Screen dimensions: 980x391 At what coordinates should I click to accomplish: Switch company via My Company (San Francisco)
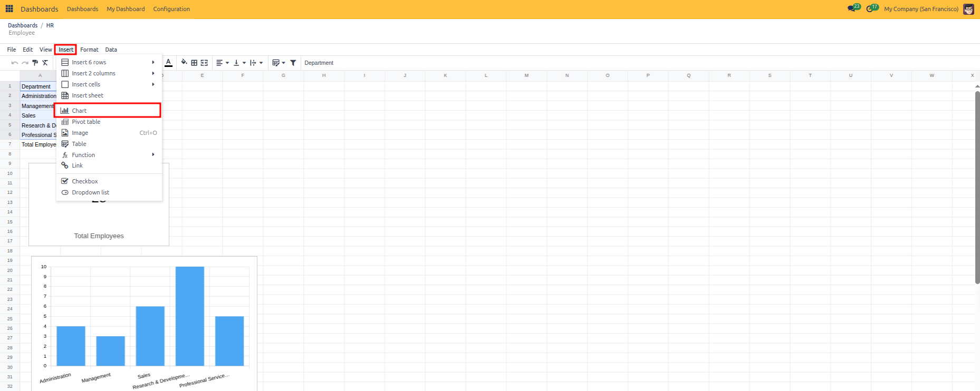click(921, 9)
